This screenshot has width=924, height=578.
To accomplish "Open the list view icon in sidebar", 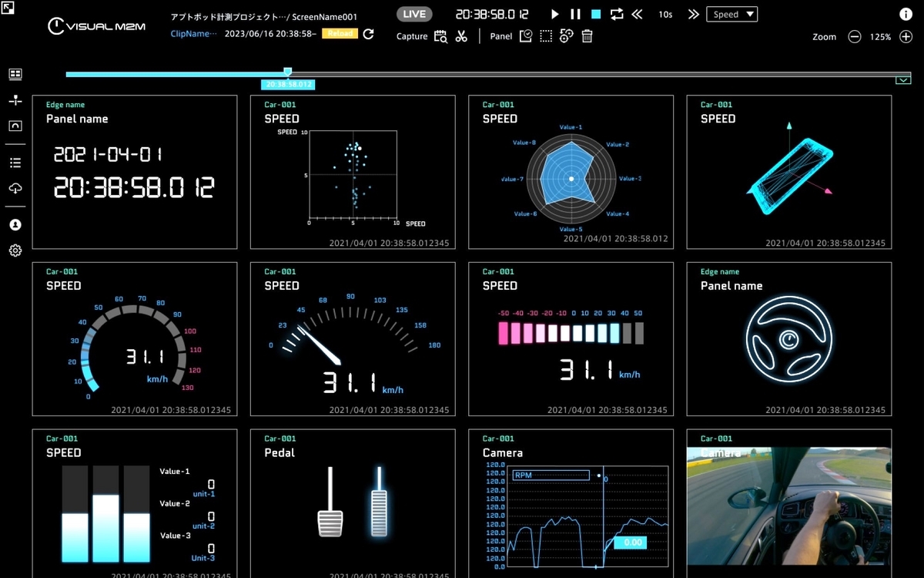I will pyautogui.click(x=15, y=163).
